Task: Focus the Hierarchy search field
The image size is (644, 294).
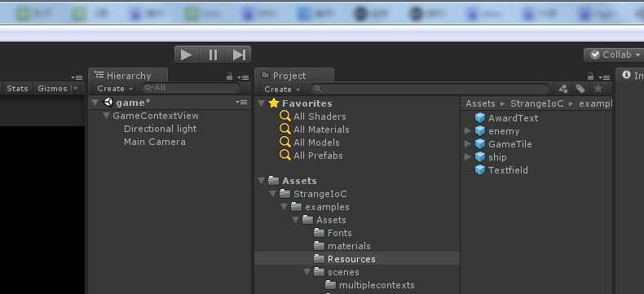Action: (x=191, y=88)
